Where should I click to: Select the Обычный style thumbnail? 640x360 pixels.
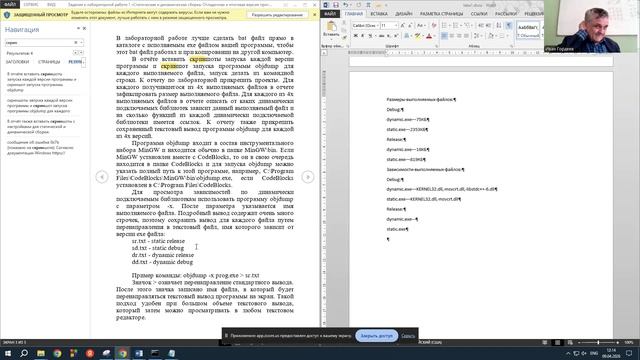528,31
